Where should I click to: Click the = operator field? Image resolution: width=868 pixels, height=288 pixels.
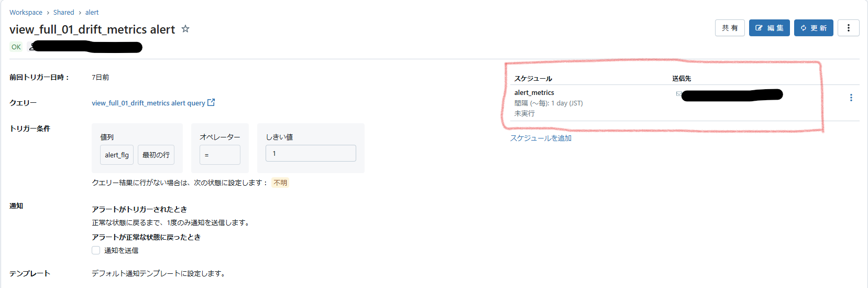220,155
